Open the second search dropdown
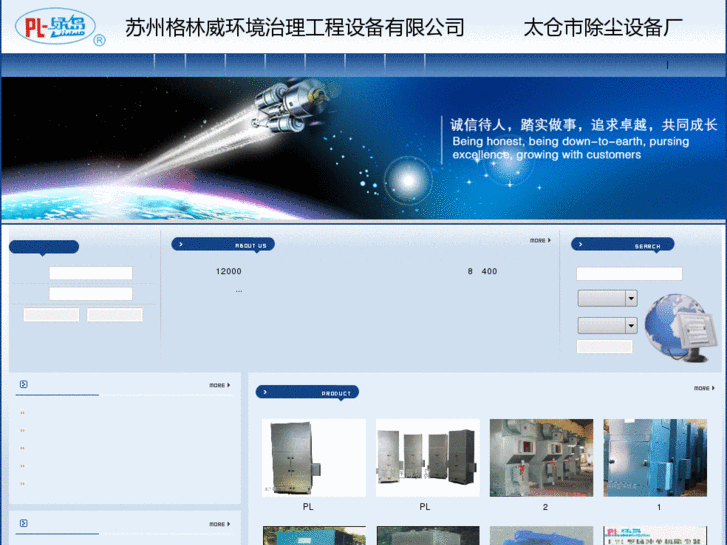Viewport: 727px width, 545px height. pos(607,326)
